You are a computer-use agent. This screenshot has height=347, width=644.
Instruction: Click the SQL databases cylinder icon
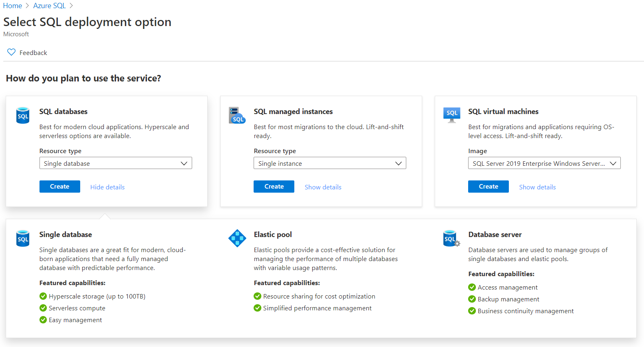pyautogui.click(x=23, y=115)
